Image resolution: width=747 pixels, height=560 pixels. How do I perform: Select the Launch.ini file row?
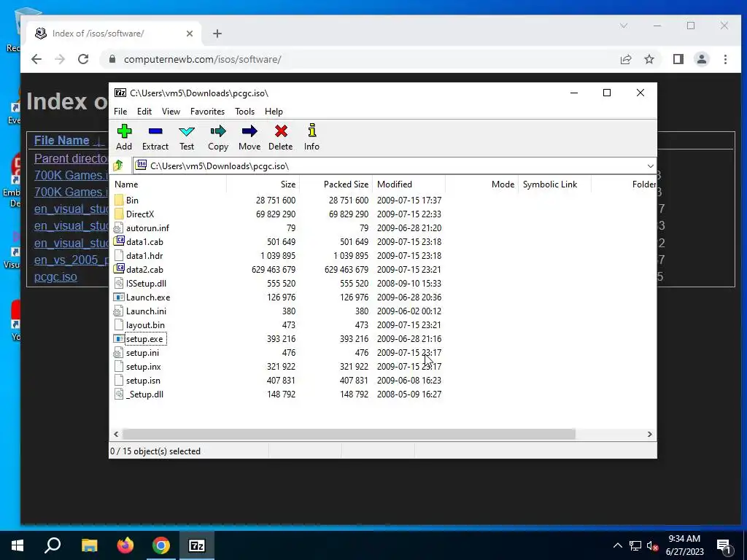coord(278,311)
